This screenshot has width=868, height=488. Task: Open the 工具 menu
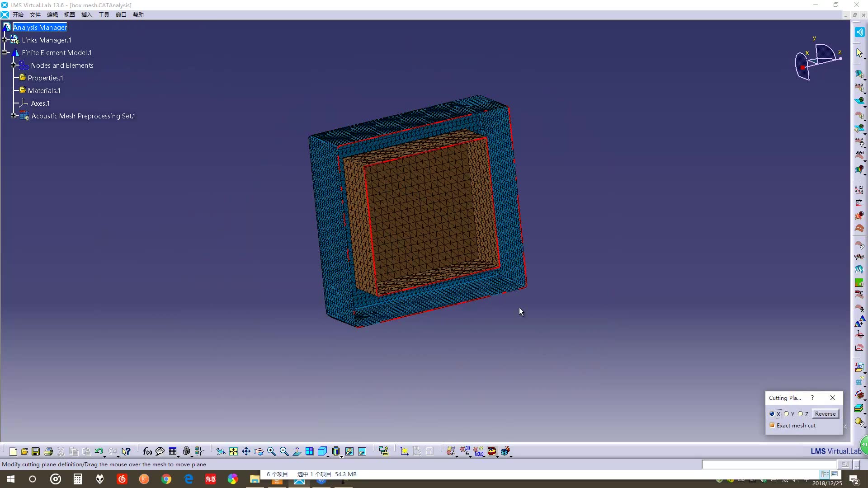click(104, 14)
